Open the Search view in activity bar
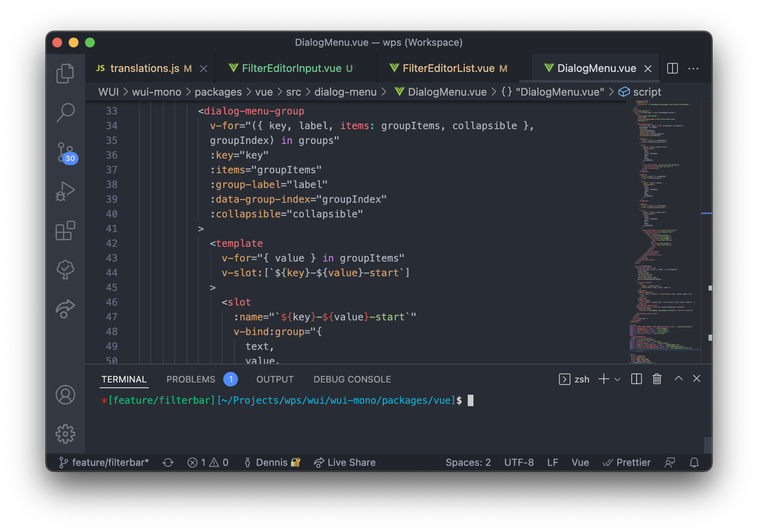This screenshot has height=532, width=758. (x=65, y=112)
